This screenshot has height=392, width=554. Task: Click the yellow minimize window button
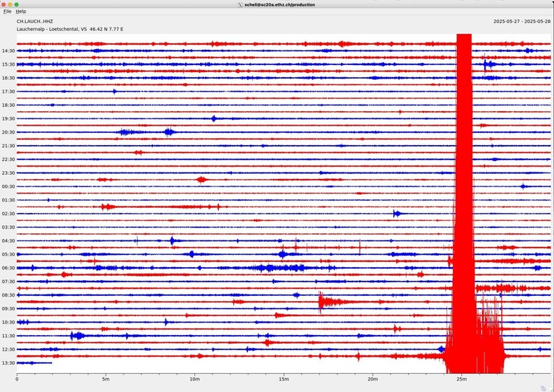(10, 4)
